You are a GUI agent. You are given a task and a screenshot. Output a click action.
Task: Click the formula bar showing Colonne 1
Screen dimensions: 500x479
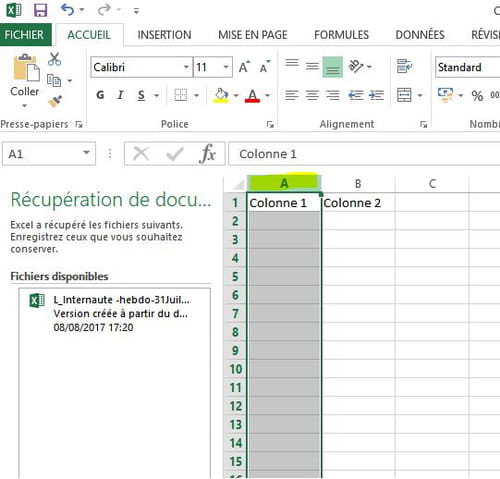(364, 154)
